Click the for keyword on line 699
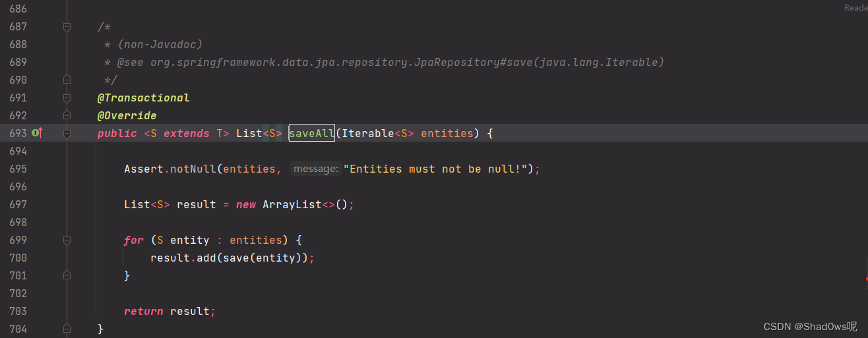The image size is (868, 338). 134,240
